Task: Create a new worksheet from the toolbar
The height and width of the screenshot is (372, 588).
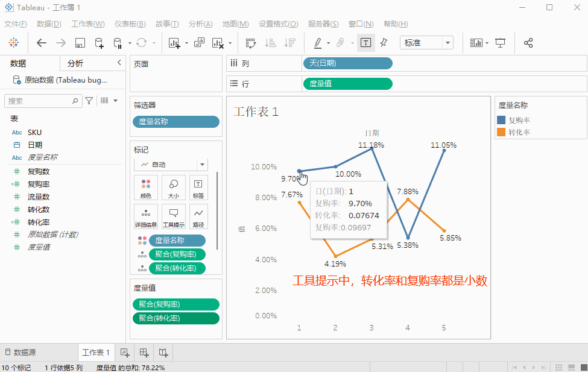Action: click(x=174, y=43)
